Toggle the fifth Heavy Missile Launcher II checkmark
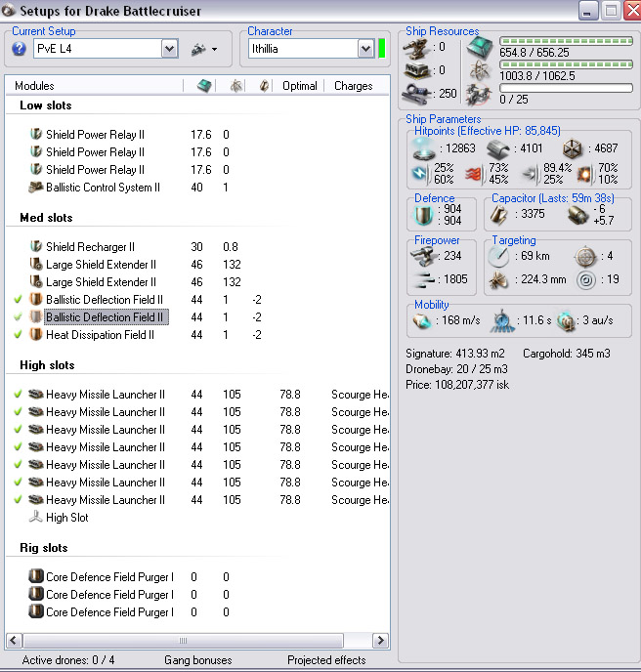 point(18,464)
